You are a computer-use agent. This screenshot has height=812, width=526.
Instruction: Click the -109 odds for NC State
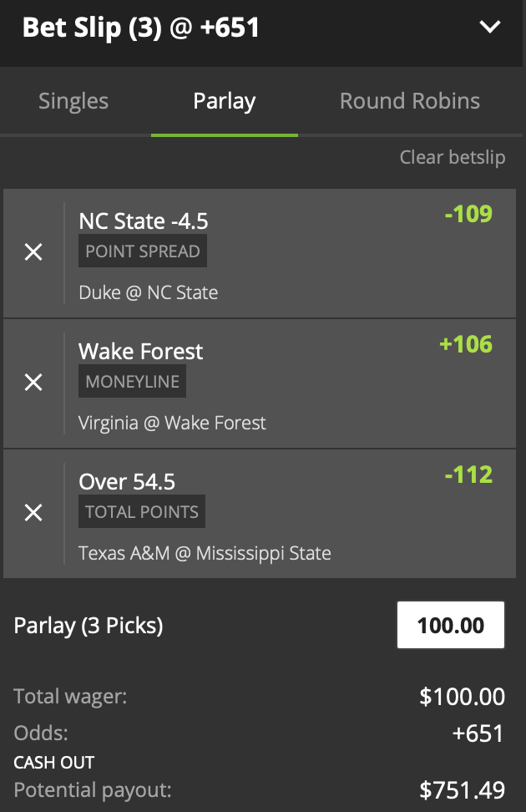468,214
